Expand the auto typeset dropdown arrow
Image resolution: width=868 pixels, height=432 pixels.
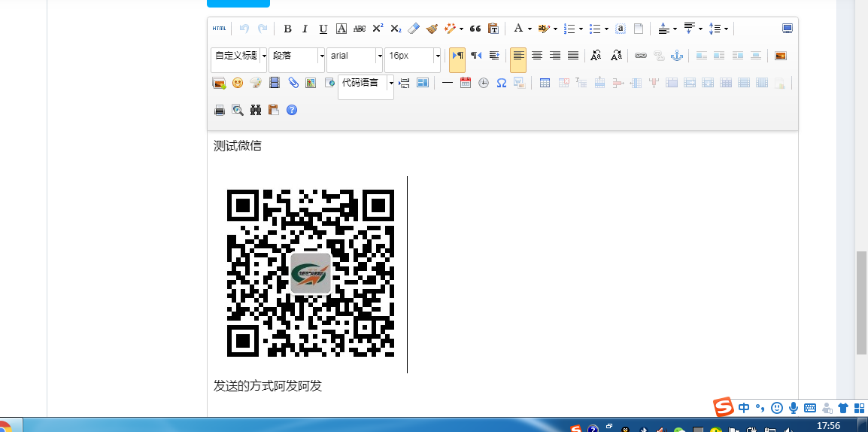point(461,29)
